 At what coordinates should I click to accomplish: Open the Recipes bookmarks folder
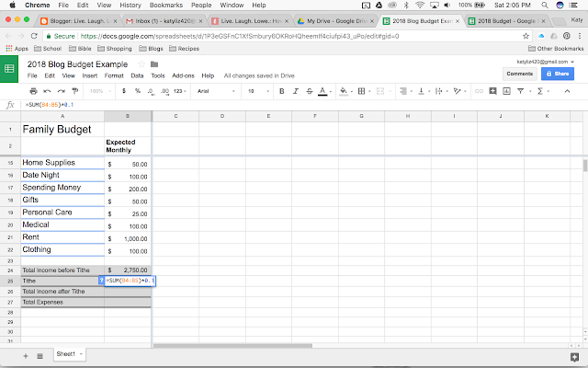[184, 49]
